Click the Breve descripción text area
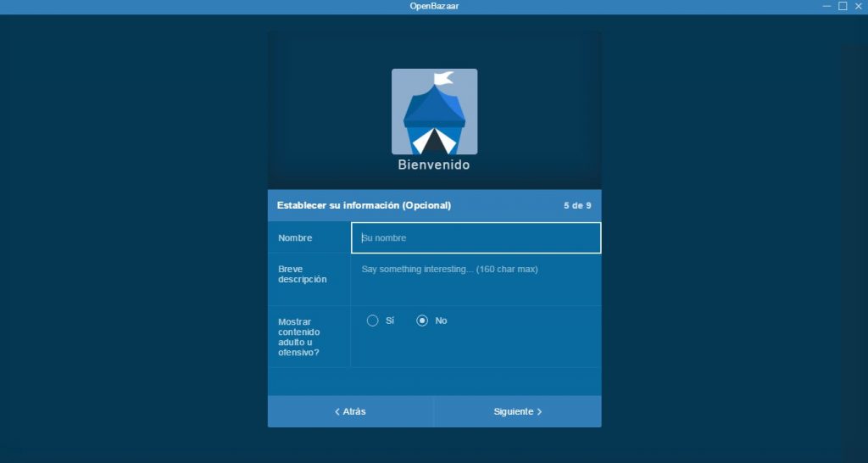This screenshot has height=463, width=868. click(x=476, y=280)
